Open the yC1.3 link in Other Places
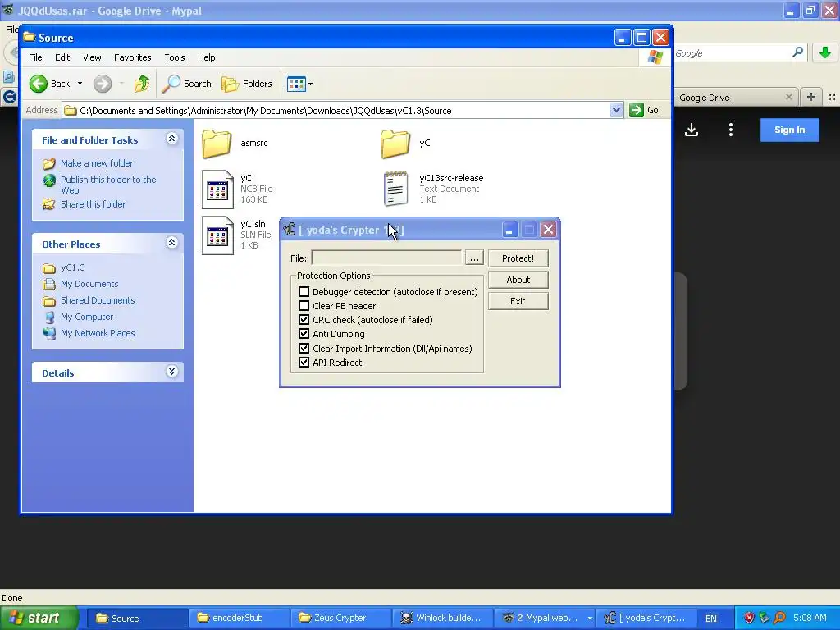 [73, 267]
